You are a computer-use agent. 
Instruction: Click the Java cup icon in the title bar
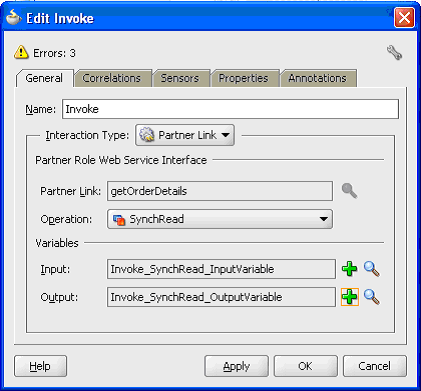click(x=13, y=17)
